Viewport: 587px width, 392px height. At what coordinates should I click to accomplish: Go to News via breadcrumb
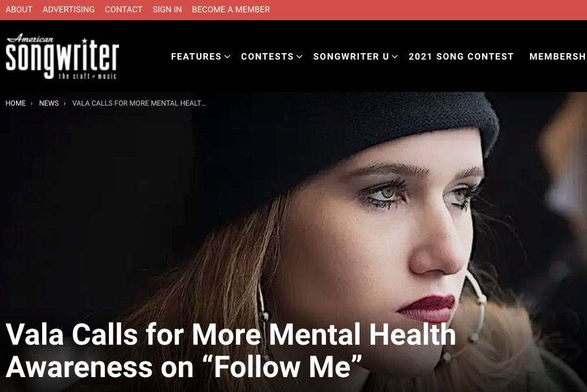click(49, 103)
